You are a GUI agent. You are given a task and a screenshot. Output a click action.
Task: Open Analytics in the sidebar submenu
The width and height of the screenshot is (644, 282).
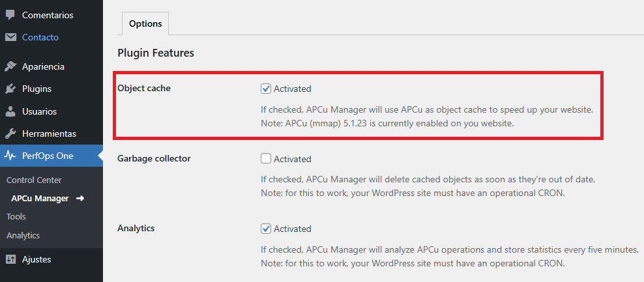pos(23,235)
